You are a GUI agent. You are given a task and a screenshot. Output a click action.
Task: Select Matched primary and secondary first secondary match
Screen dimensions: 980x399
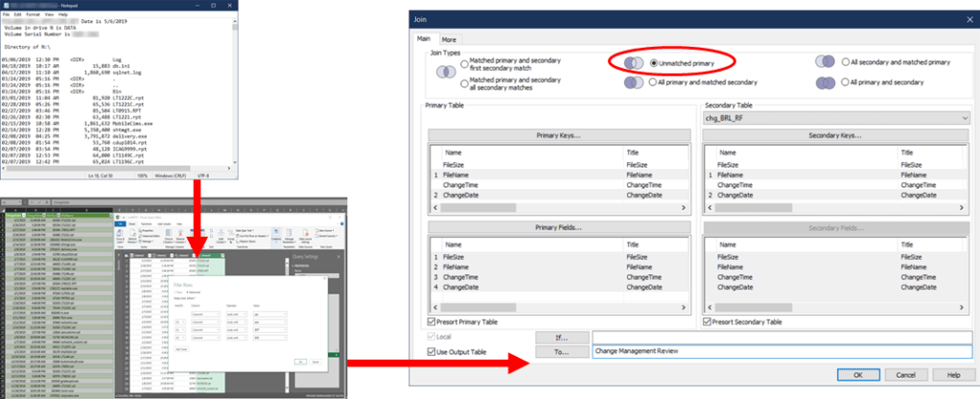click(464, 63)
